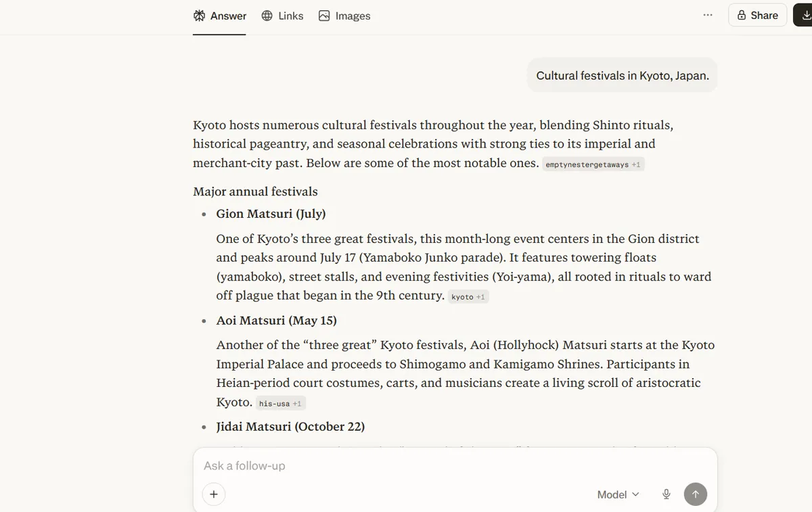Open the kyoto source citation chip
812x512 pixels.
pos(468,297)
